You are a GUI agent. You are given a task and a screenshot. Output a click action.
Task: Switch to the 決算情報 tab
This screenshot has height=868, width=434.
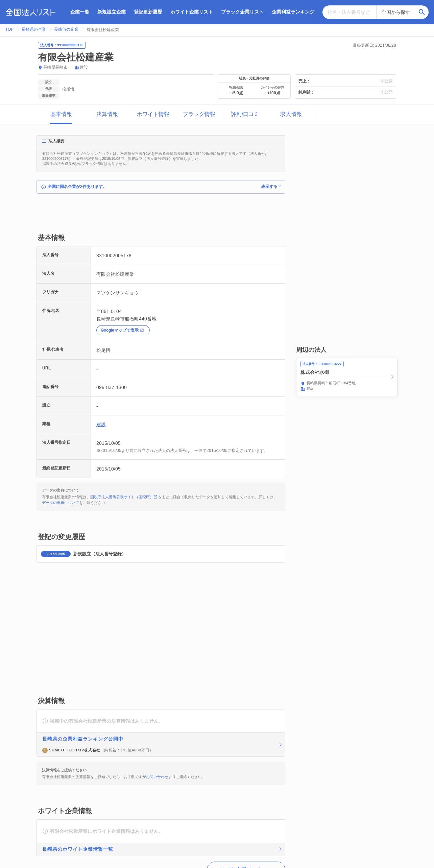coord(107,114)
